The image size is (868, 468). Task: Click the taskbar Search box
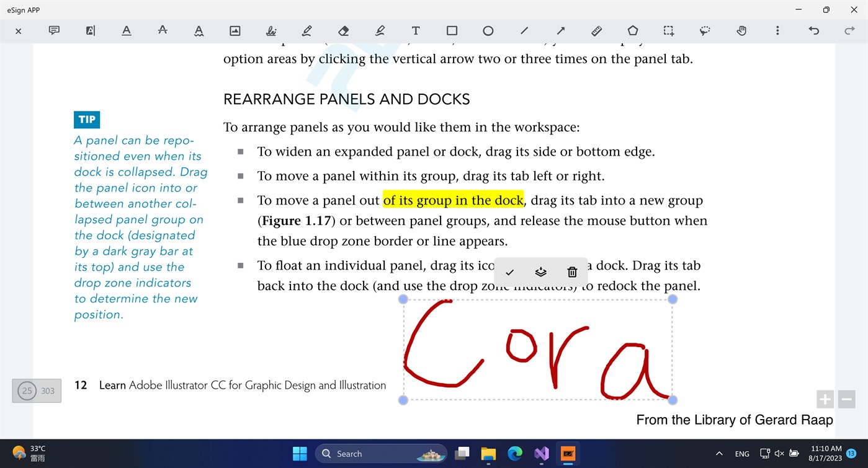[x=381, y=454]
